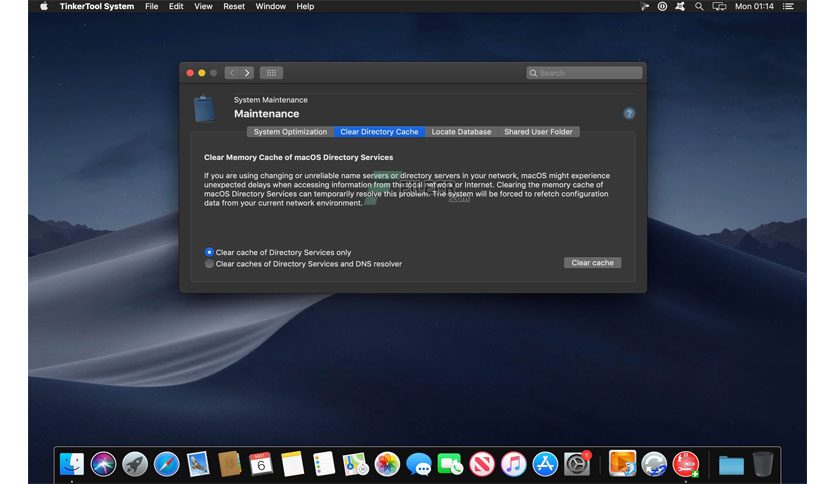The image size is (836, 484).
Task: Open Calendar icon showing 6 in Dock
Action: [x=261, y=464]
